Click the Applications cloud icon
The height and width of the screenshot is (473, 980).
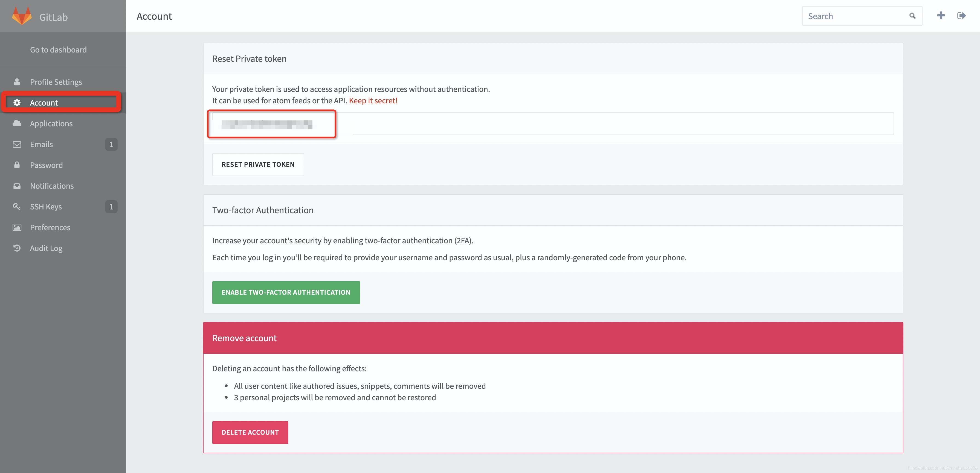pyautogui.click(x=17, y=123)
